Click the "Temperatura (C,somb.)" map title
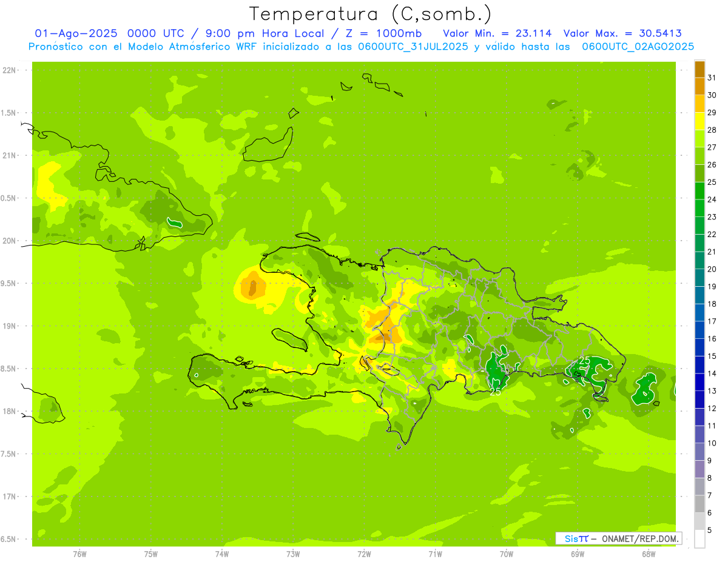This screenshot has width=728, height=562. pos(371,14)
